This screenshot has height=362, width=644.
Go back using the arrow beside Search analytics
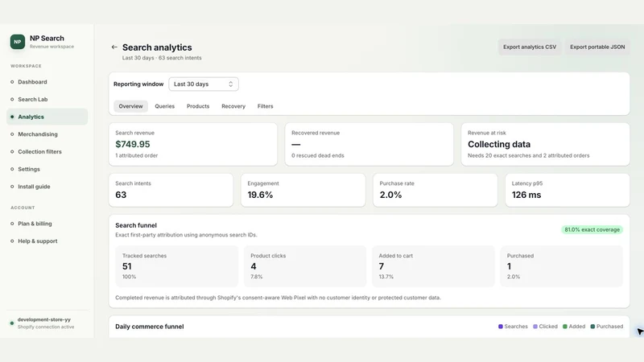(x=114, y=47)
